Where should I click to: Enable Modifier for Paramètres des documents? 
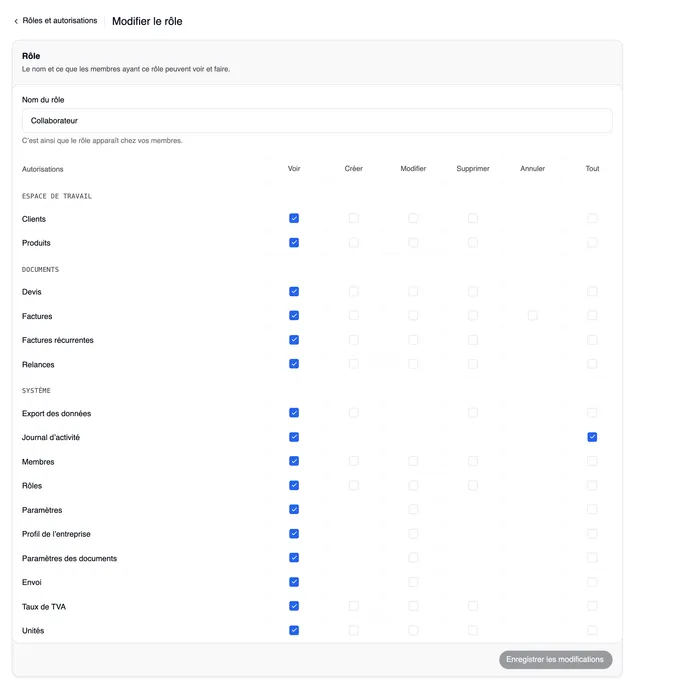413,558
